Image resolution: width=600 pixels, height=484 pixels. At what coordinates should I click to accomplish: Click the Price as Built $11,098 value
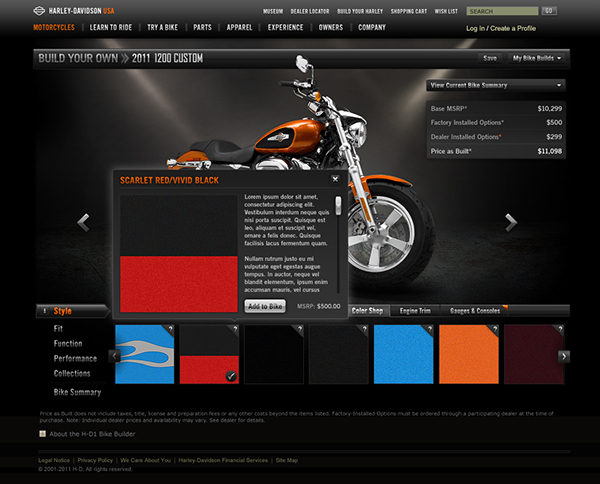click(x=550, y=151)
